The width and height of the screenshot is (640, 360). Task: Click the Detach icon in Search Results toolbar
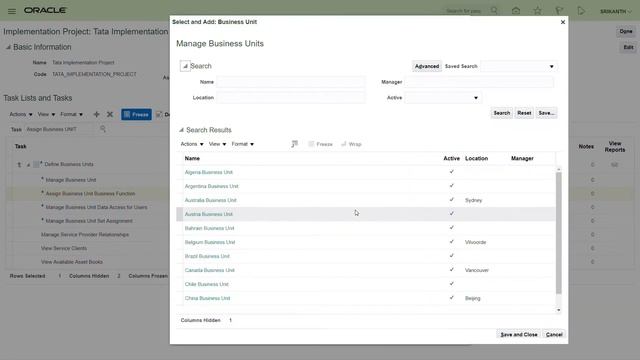(x=295, y=144)
